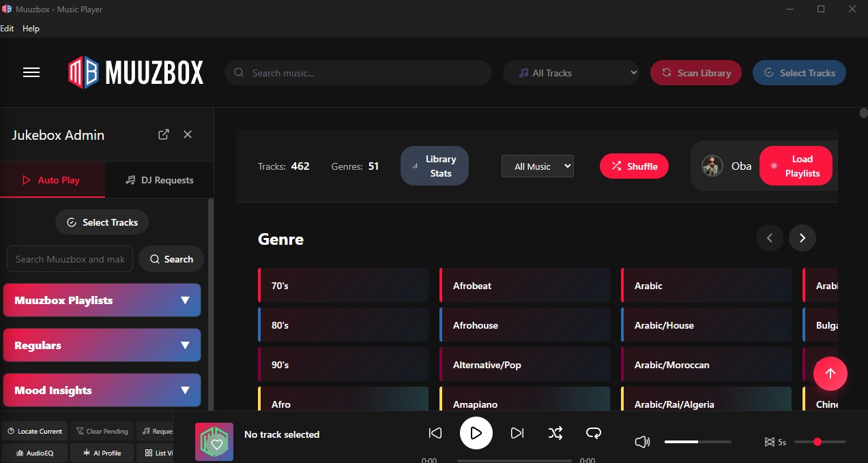Viewport: 868px width, 463px height.
Task: Open Library Stats
Action: pyautogui.click(x=435, y=166)
